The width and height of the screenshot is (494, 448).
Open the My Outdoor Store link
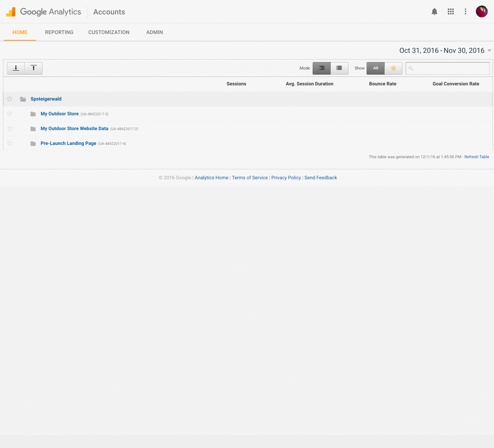(59, 114)
